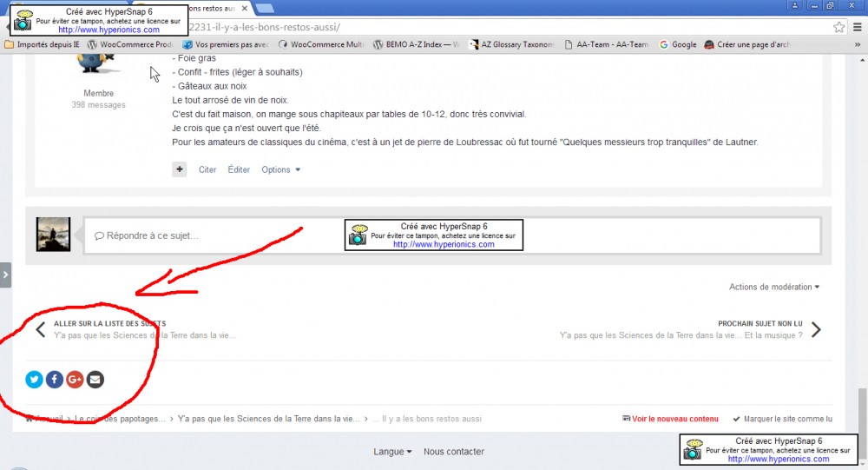Expand the left sidebar arrow tab
The image size is (868, 470).
(5, 275)
